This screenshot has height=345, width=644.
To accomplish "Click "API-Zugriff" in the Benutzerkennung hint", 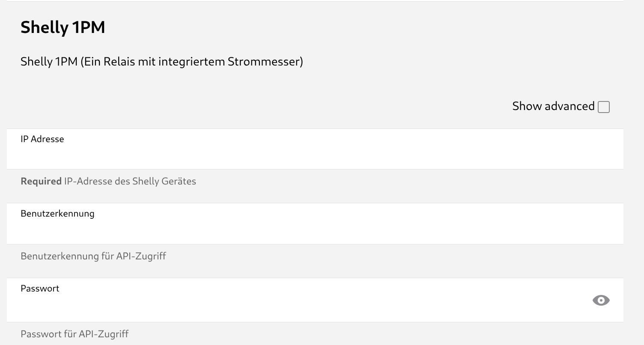I will coord(141,256).
